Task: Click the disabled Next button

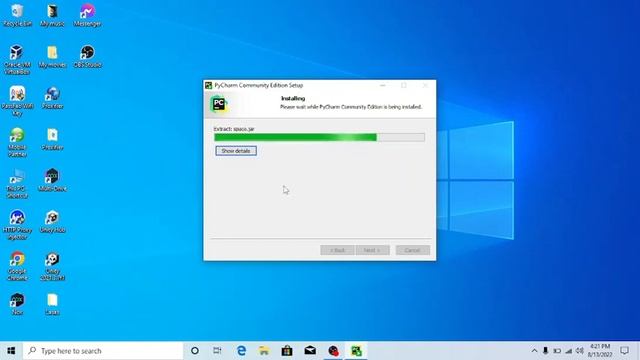Action: [x=372, y=250]
